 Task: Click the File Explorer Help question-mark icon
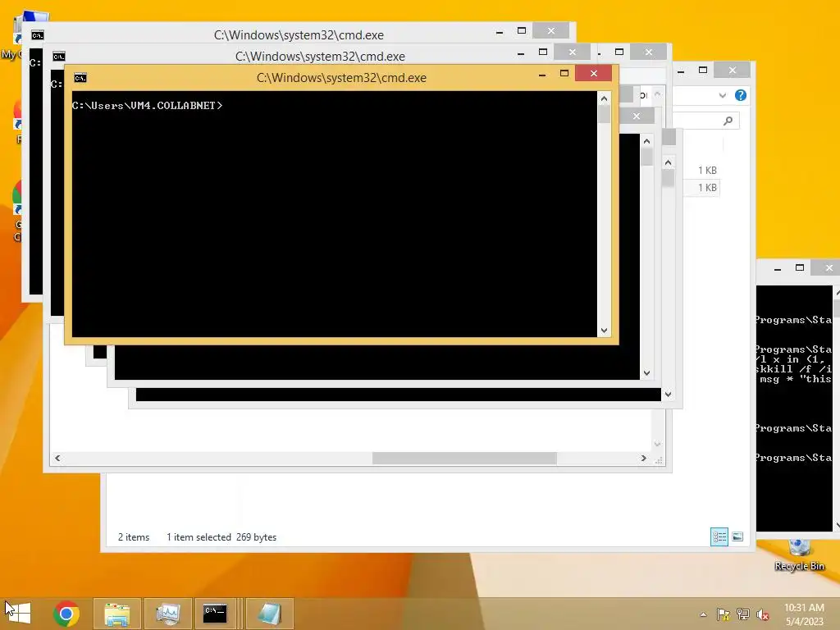tap(741, 95)
